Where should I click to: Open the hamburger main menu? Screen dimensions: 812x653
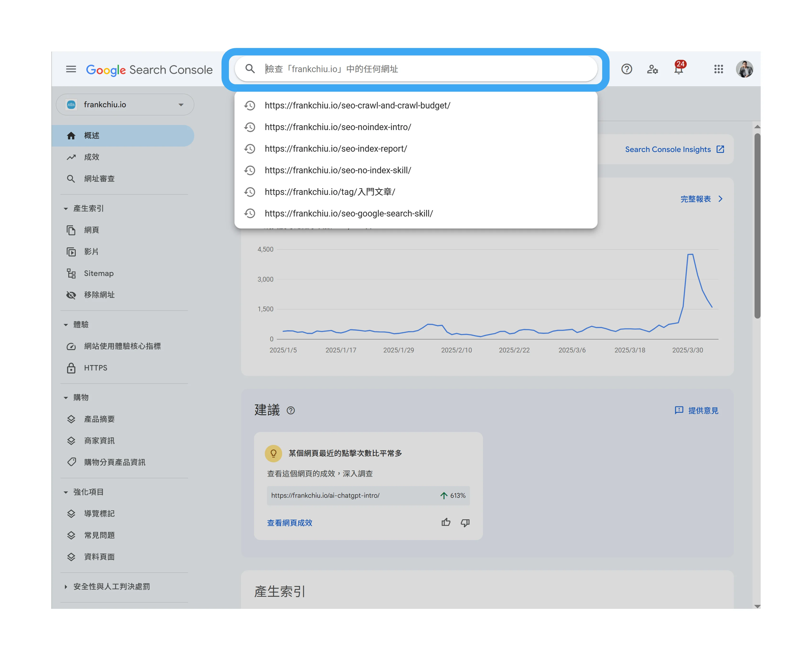point(71,69)
